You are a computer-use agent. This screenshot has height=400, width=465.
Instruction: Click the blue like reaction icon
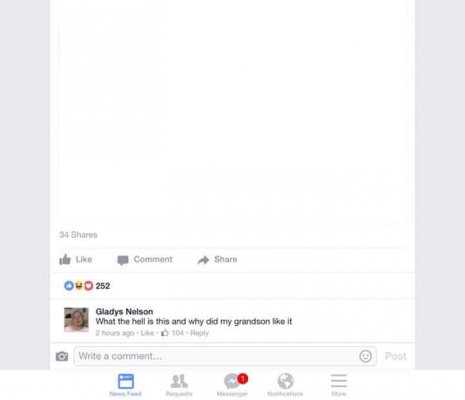69,286
